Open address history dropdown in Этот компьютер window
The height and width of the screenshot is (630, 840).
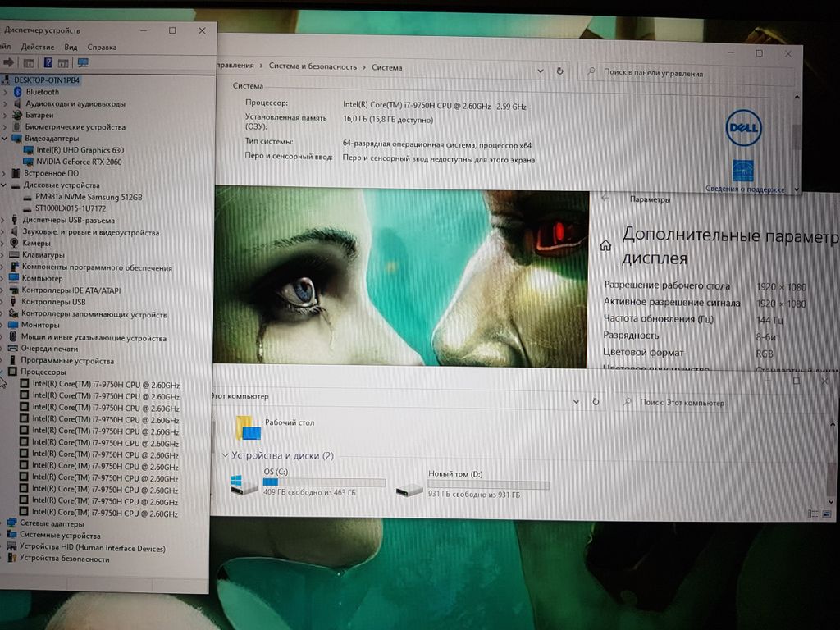(x=576, y=401)
